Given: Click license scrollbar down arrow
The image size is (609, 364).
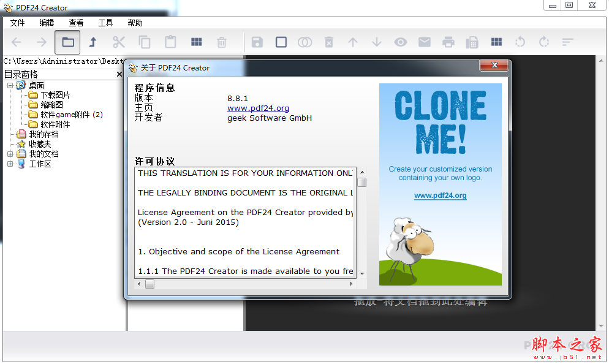Looking at the screenshot, I should [x=362, y=273].
